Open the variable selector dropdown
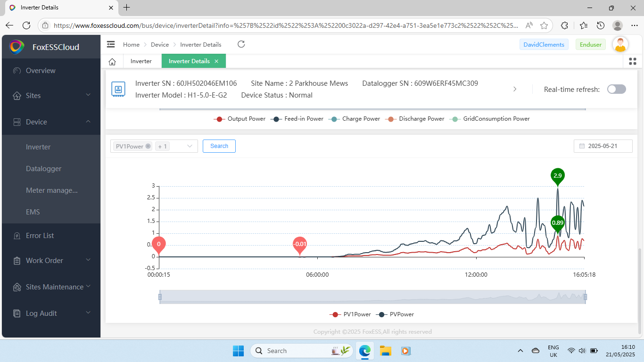Image resolution: width=644 pixels, height=362 pixels. [x=189, y=146]
